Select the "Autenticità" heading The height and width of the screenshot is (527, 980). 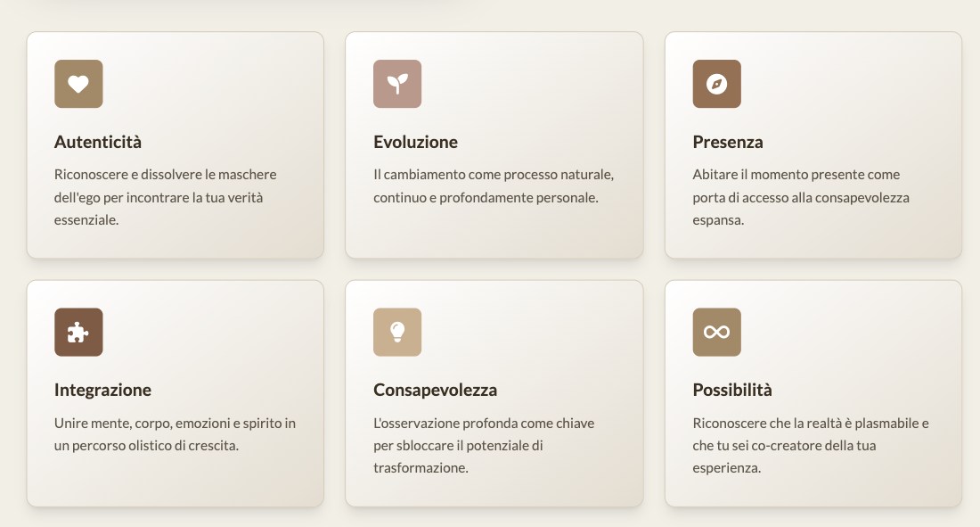pyautogui.click(x=98, y=142)
